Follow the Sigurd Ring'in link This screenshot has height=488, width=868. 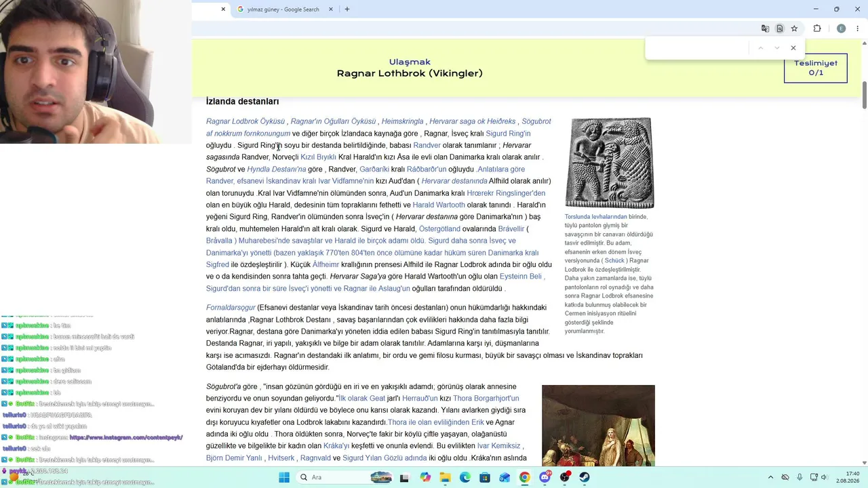508,134
